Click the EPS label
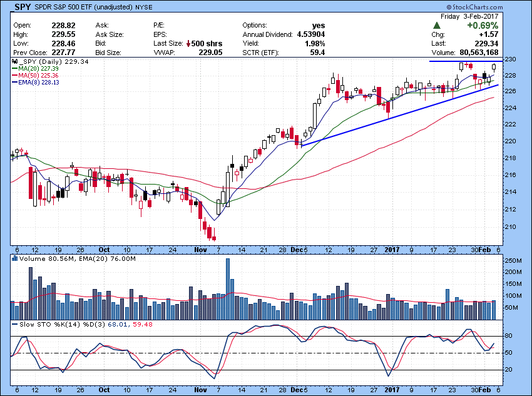Screen dimensions: 532x396 point(160,34)
